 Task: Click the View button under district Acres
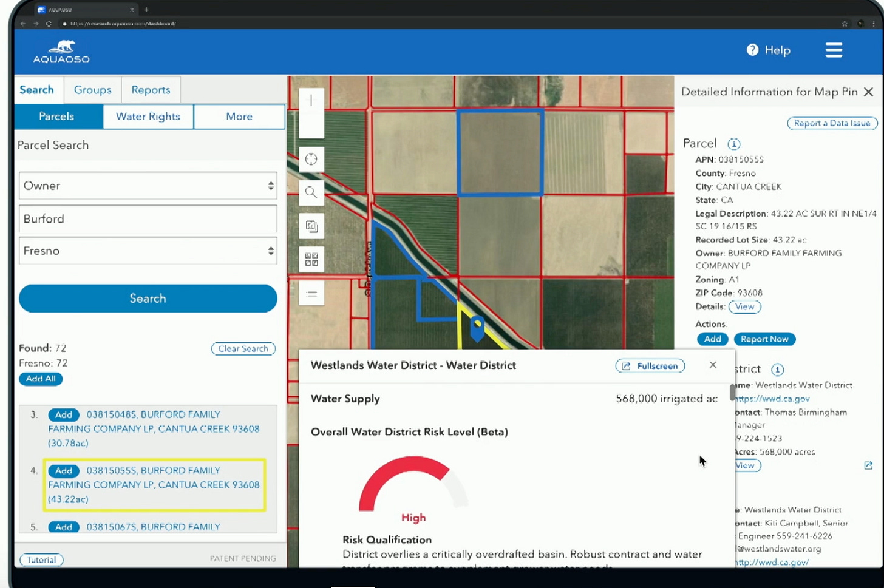[746, 465]
